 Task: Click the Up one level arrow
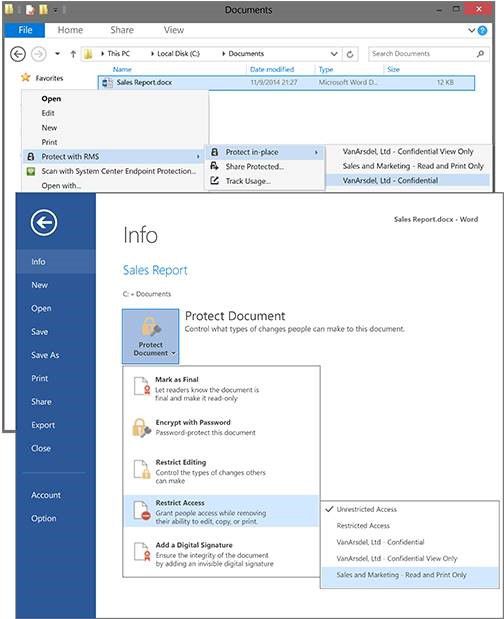pyautogui.click(x=73, y=54)
